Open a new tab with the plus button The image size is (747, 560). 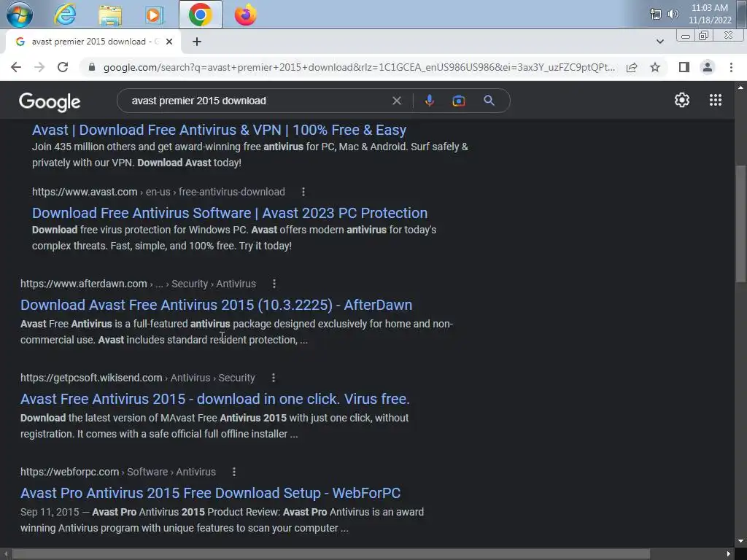point(197,42)
